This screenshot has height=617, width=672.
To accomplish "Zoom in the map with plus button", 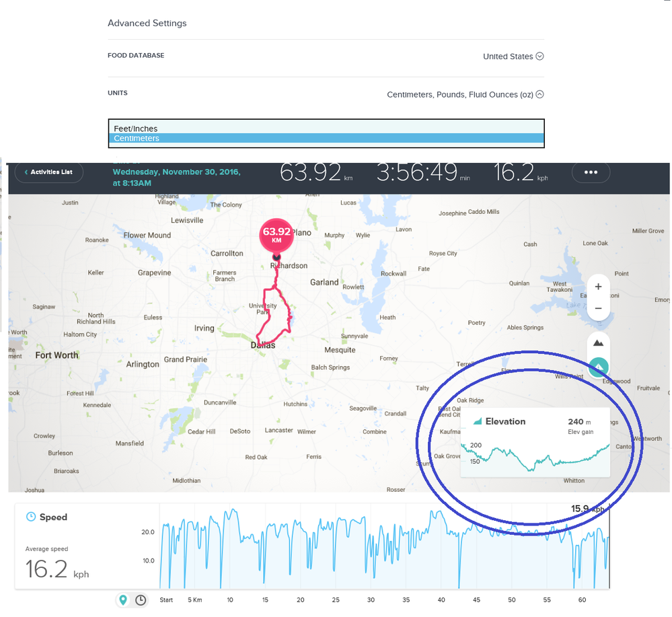I will coord(598,287).
